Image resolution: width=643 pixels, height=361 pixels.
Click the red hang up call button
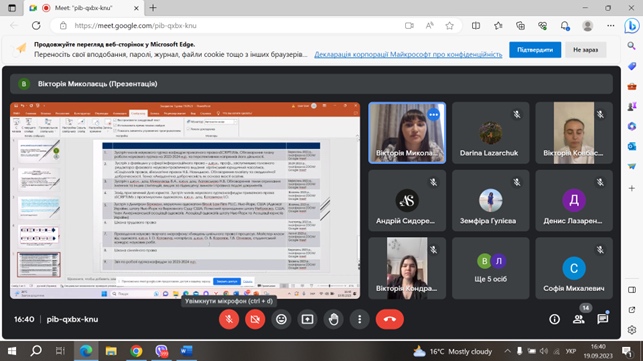coord(390,319)
